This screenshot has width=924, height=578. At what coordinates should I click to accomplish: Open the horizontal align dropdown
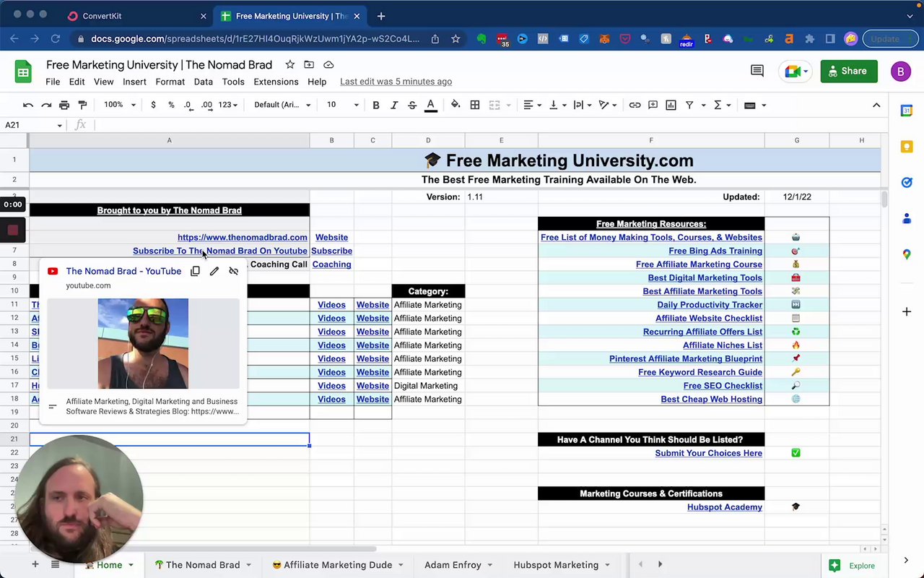coord(532,105)
